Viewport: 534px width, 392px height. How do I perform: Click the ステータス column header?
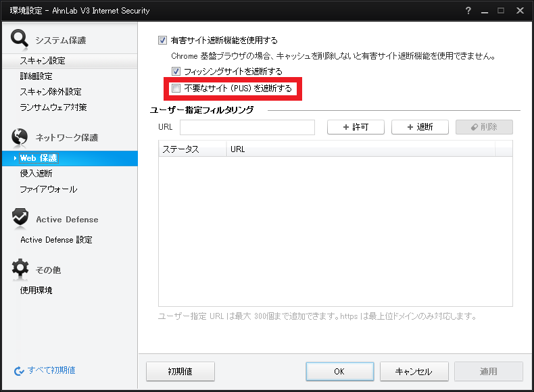click(x=193, y=149)
